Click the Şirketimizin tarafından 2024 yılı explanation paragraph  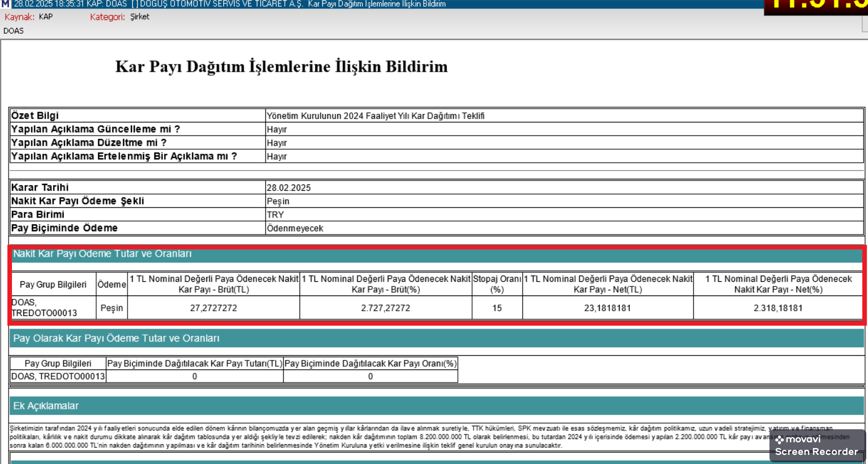click(x=430, y=437)
